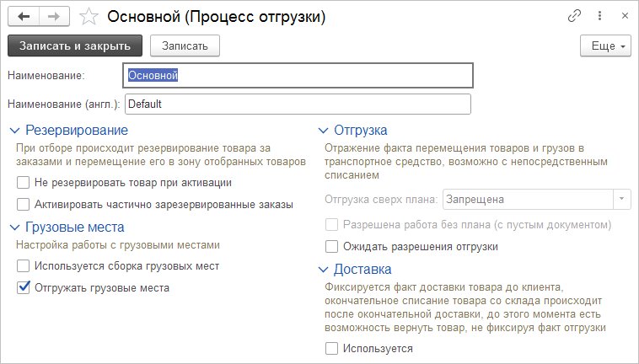
Task: Toggle Используется сборка грузовых мест
Action: point(24,266)
